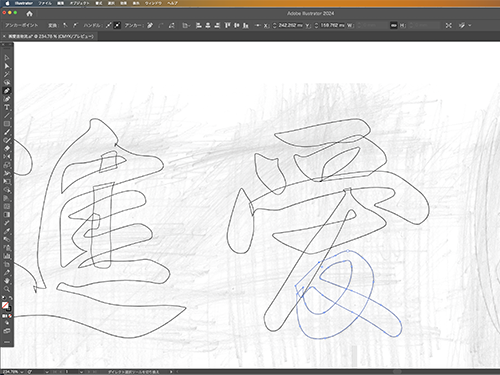Choose the Rectangle shape tool
500x375 pixels.
click(7, 124)
